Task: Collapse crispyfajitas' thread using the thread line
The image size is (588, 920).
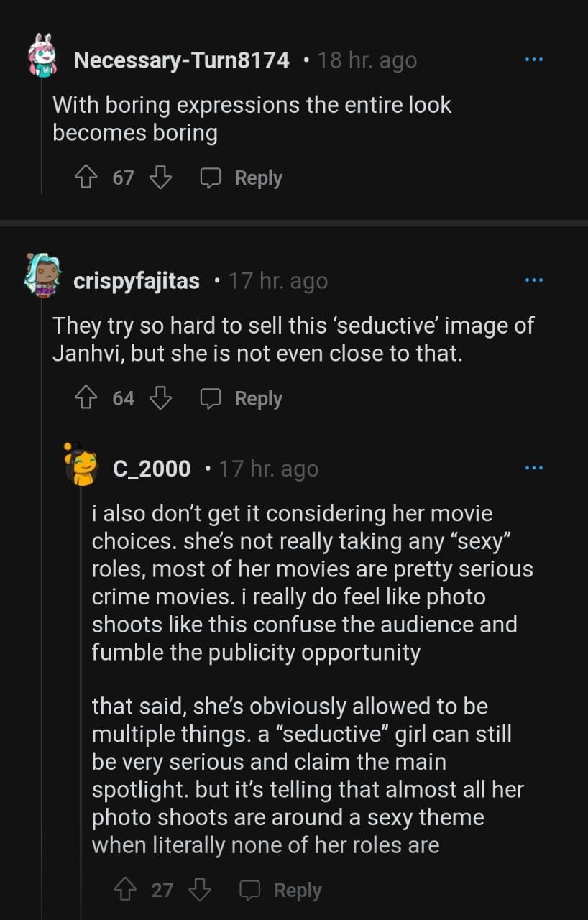Action: (42, 647)
